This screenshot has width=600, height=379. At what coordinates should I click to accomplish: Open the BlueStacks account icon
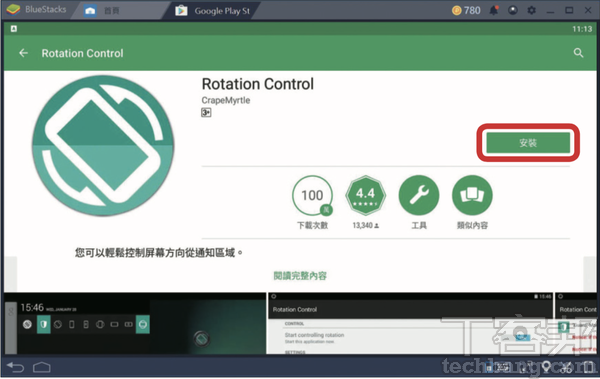pos(513,10)
